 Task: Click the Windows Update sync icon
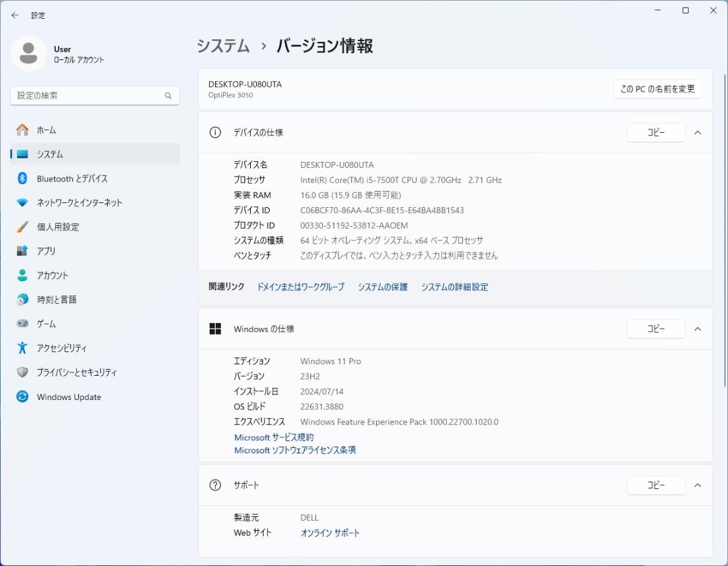(x=22, y=397)
